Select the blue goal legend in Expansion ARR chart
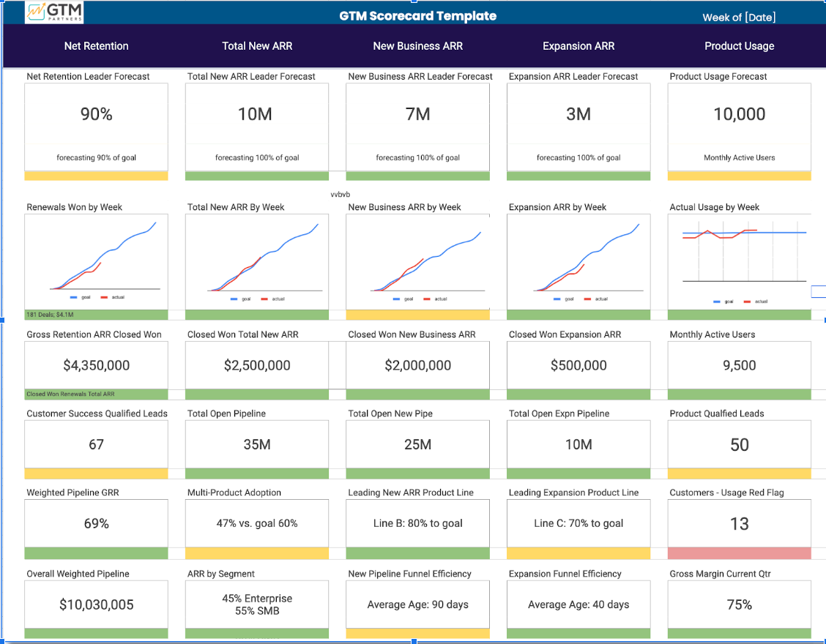 (x=557, y=299)
